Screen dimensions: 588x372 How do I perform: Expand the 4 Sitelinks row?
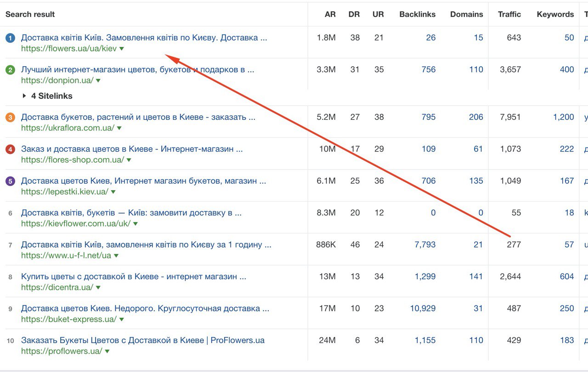(47, 96)
